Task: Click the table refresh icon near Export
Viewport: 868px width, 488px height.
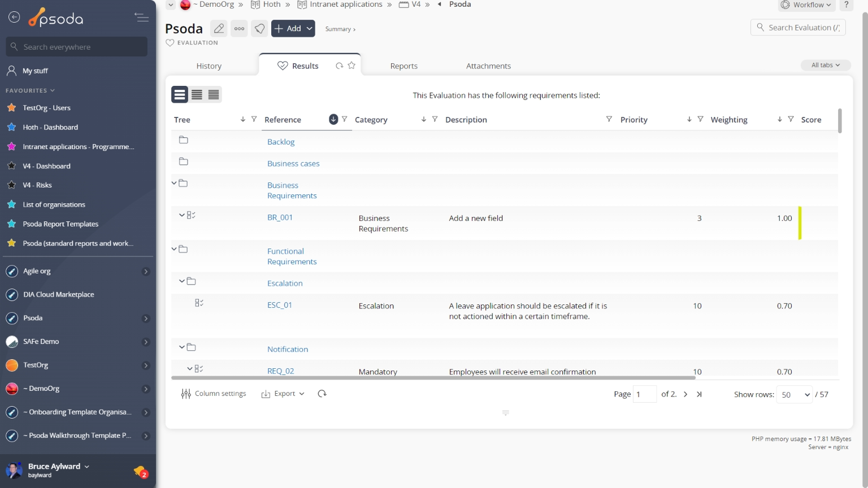Action: click(x=322, y=394)
